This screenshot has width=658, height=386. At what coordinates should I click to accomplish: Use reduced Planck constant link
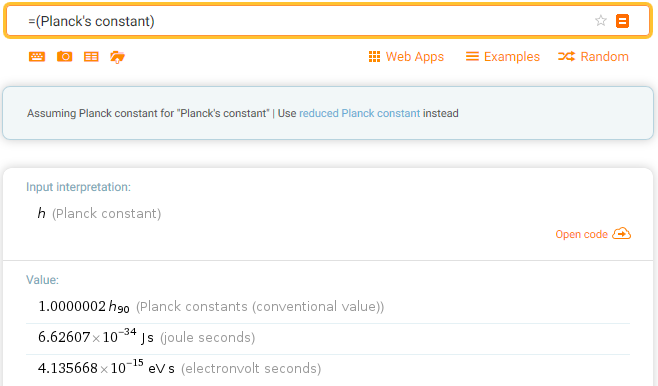click(360, 113)
